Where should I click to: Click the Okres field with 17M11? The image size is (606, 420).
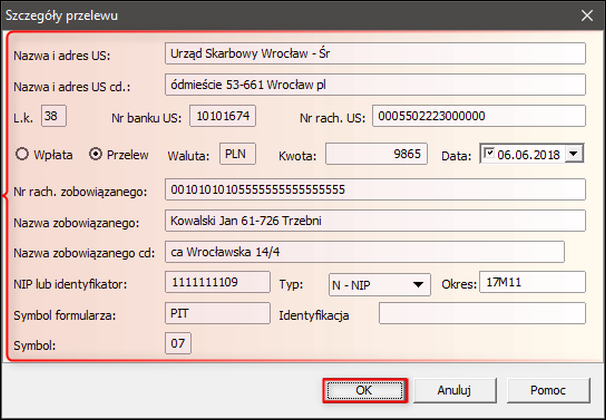pyautogui.click(x=533, y=282)
